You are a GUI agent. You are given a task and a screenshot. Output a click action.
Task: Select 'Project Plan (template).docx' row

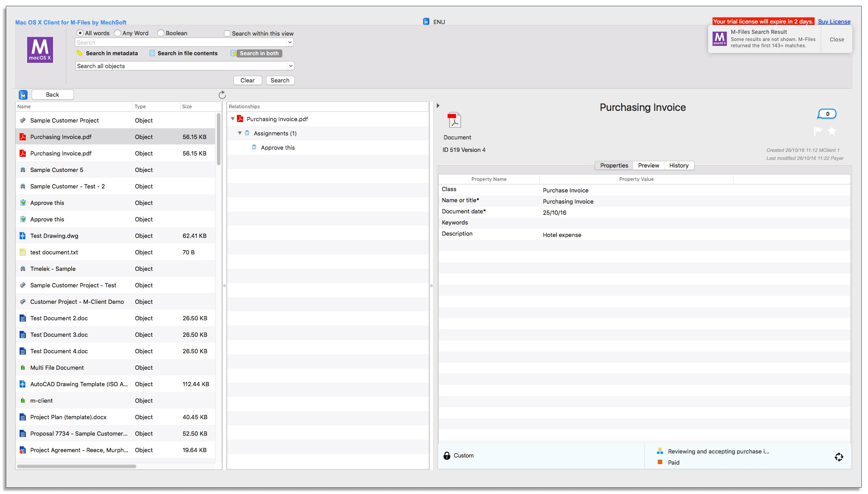tap(115, 417)
